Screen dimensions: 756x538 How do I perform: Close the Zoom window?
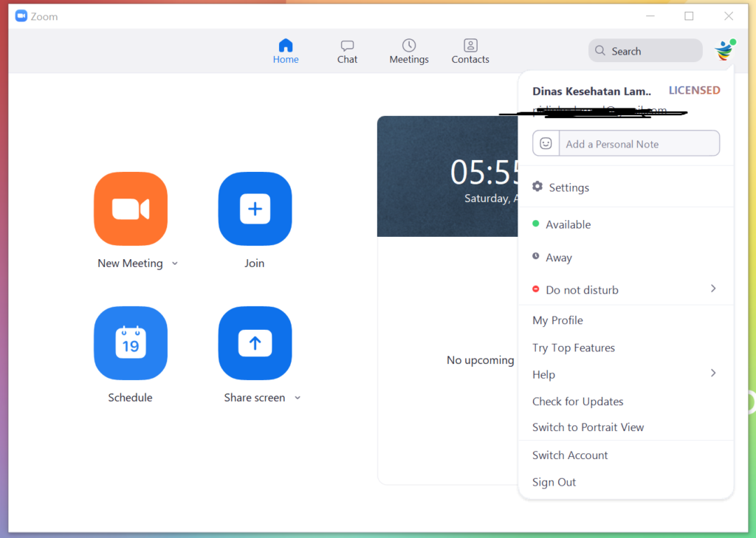(729, 16)
